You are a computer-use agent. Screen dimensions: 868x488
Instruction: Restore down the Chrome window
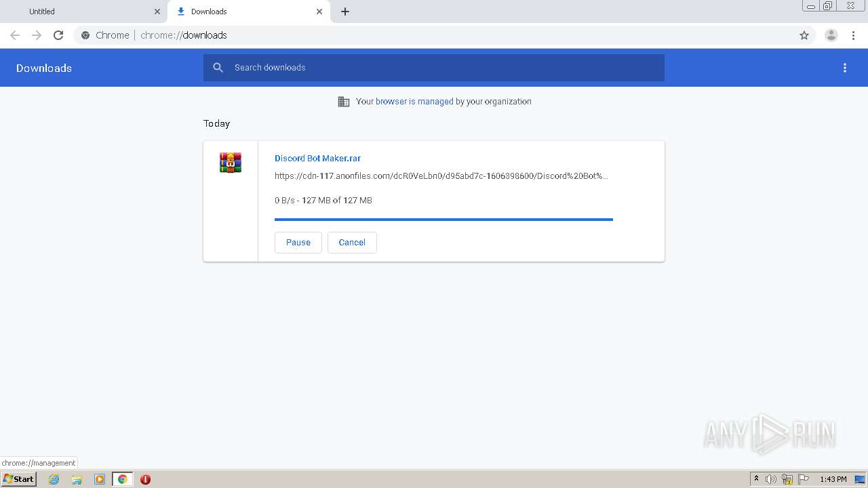pyautogui.click(x=828, y=6)
